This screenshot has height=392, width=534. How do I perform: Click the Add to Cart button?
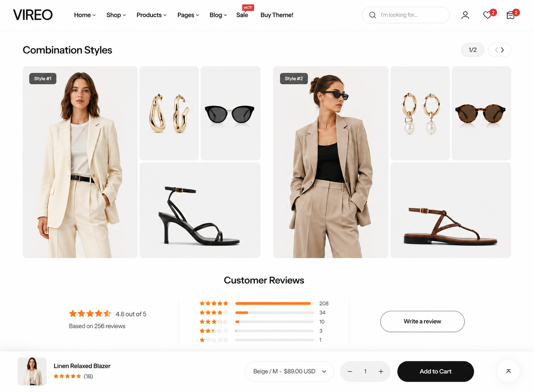435,371
